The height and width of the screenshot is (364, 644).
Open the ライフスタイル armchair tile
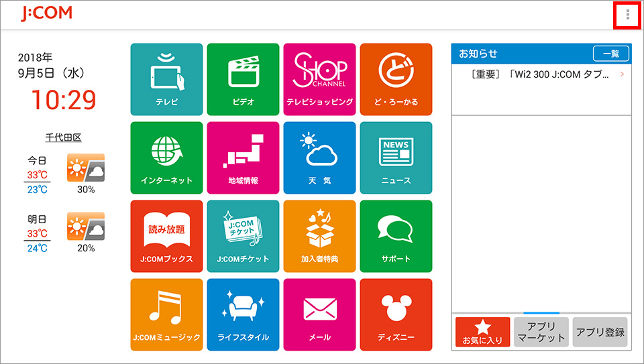click(243, 315)
